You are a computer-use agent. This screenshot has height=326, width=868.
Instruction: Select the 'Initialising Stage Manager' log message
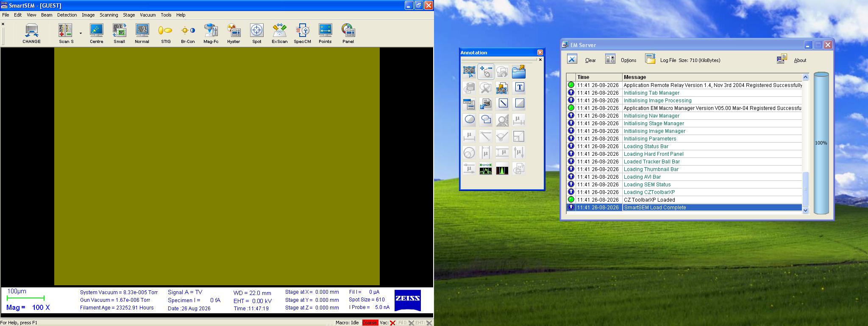[x=654, y=124]
